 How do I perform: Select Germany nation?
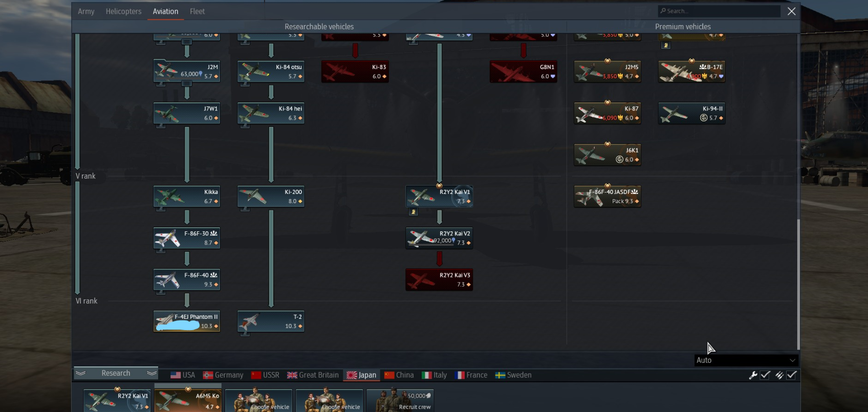(x=223, y=375)
